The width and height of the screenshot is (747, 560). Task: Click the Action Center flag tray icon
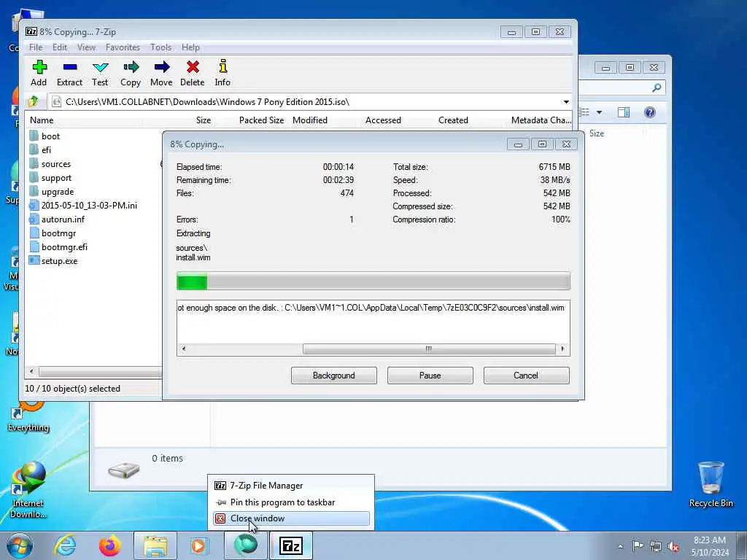638,546
